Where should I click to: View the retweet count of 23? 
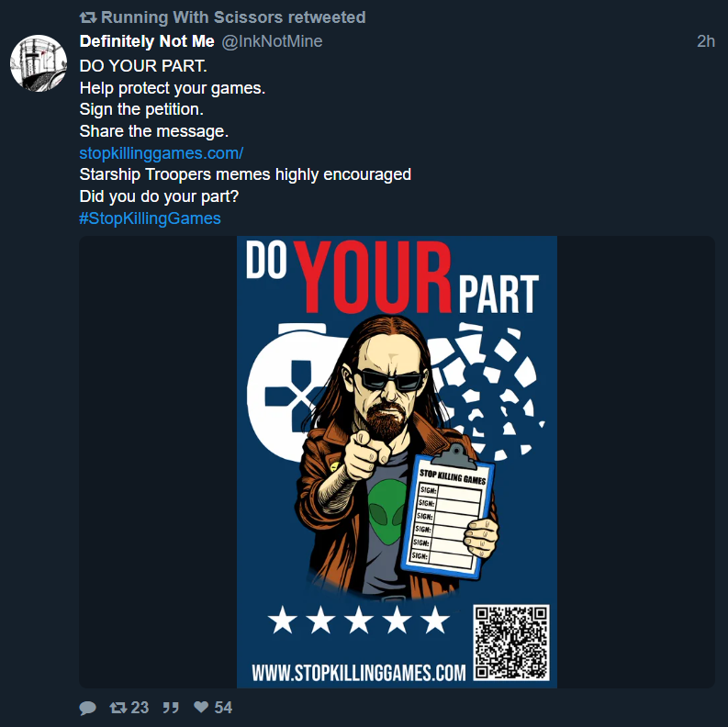click(x=140, y=708)
